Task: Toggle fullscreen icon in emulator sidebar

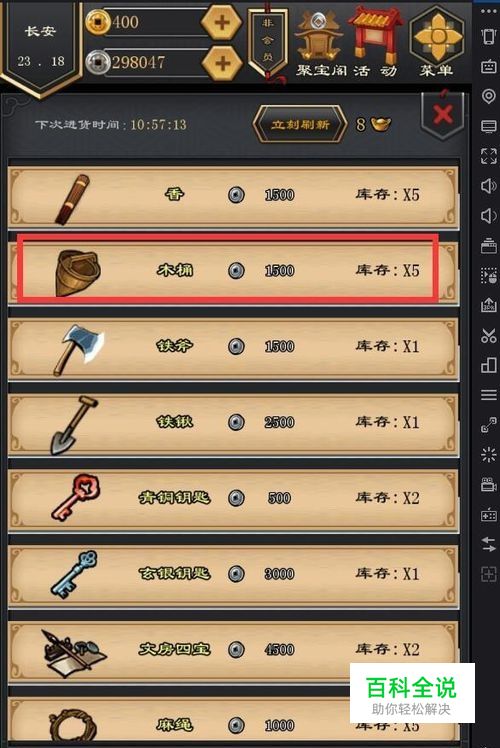Action: click(489, 156)
